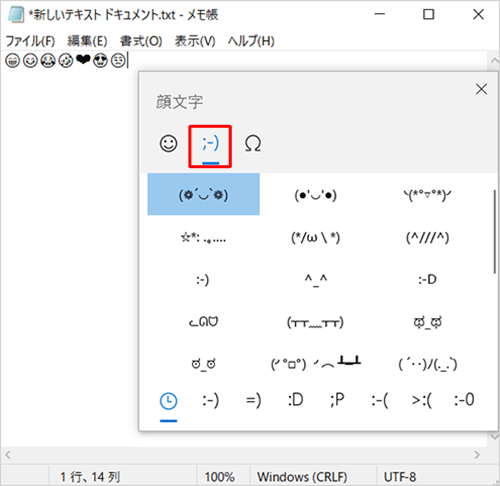This screenshot has height=486, width=500.
Task: Insert the ^_^ emoticon
Action: click(315, 280)
